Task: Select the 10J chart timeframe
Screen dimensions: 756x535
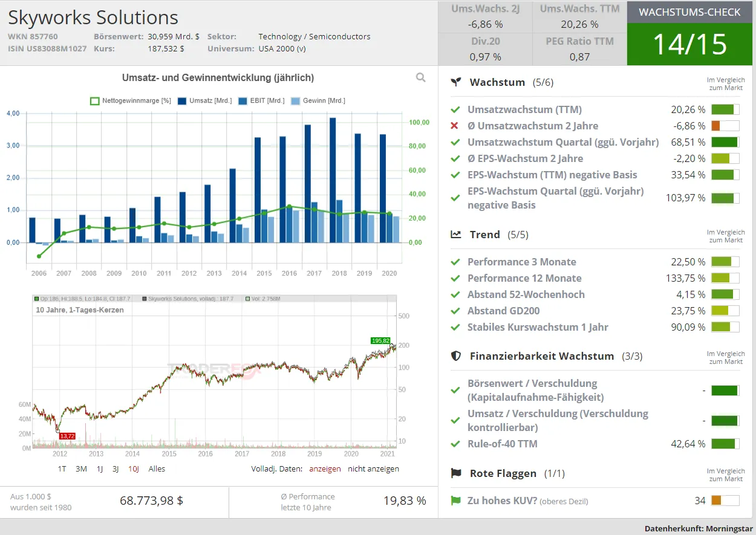Action: (x=134, y=469)
